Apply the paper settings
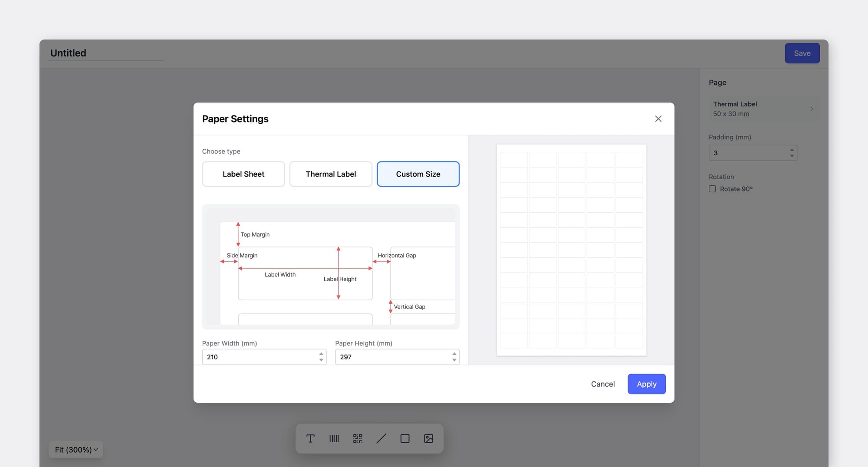The image size is (868, 467). coord(646,384)
